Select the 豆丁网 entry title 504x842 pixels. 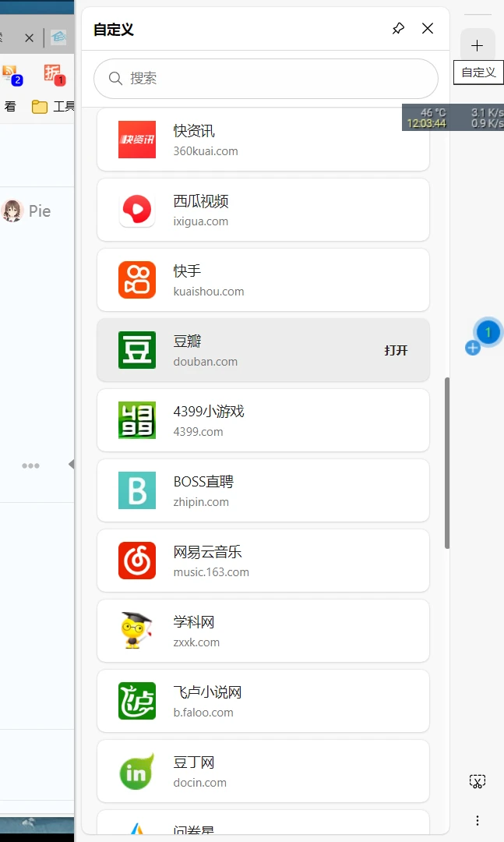(194, 762)
